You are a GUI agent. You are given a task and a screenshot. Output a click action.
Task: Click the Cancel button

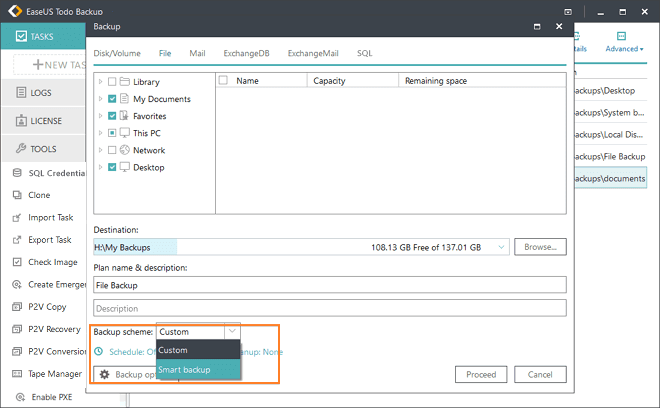(540, 374)
